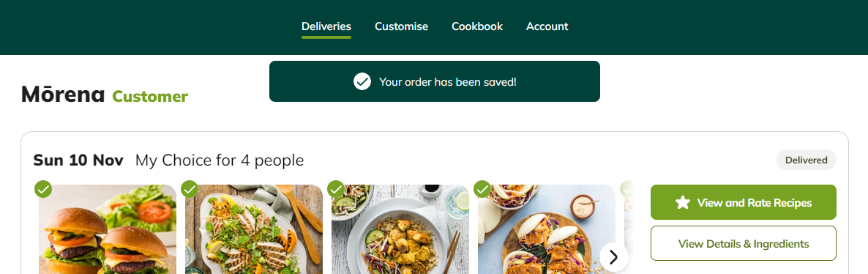Open the burger recipe thumbnail
The image size is (868, 274).
click(x=108, y=229)
